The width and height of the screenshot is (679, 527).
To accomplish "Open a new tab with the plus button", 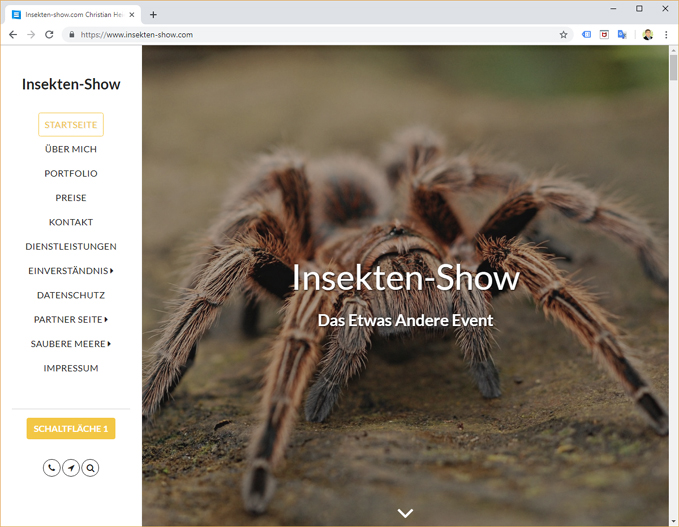I will point(153,15).
